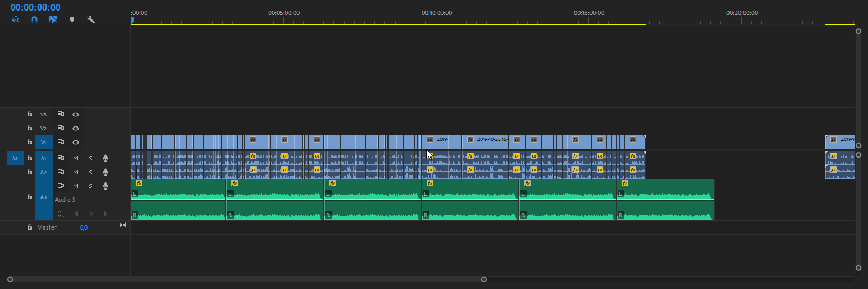This screenshot has height=289, width=868.
Task: Click the Add Marker icon
Action: click(72, 19)
